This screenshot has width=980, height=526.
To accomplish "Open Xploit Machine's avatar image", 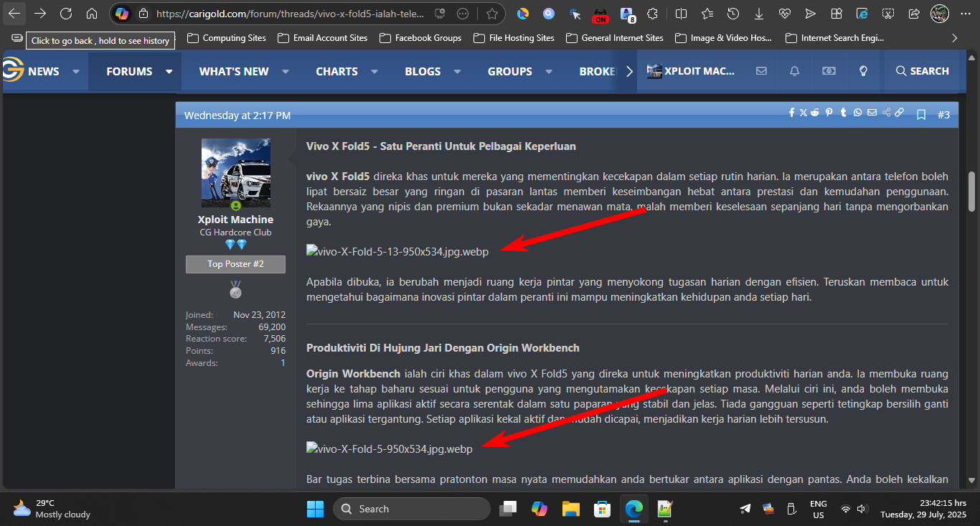I will 235,173.
